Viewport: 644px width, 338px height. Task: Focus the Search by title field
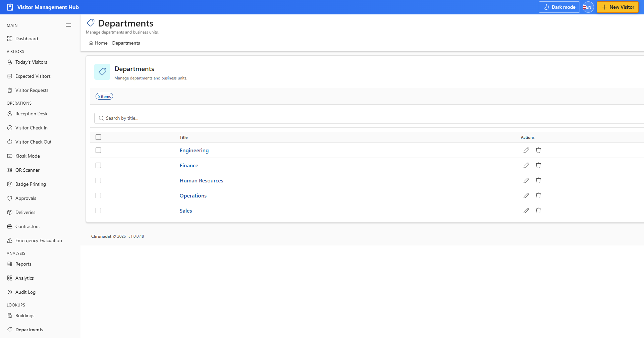[369, 118]
